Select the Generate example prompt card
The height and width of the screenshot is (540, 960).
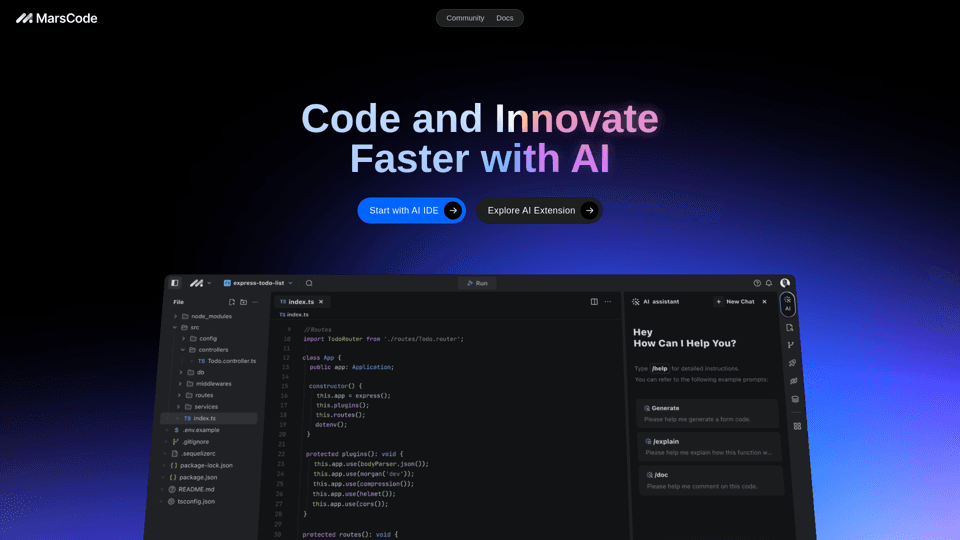707,413
